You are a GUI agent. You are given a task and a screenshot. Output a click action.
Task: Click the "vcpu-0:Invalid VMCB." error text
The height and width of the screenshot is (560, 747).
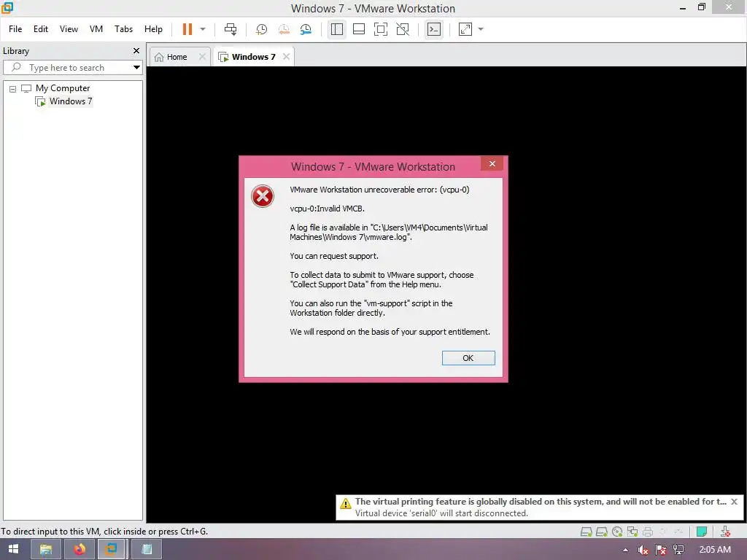point(327,209)
